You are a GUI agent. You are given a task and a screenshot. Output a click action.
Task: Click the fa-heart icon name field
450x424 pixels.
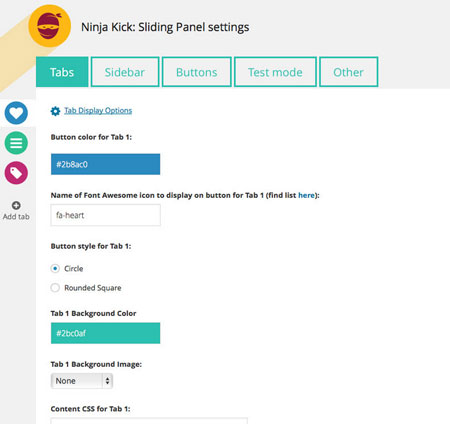pyautogui.click(x=105, y=215)
